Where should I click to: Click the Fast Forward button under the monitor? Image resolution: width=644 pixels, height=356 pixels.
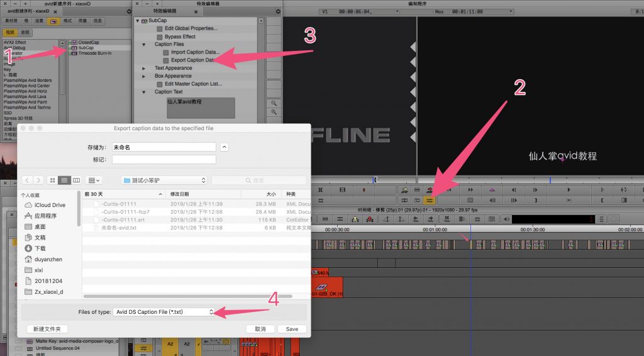coord(470,190)
